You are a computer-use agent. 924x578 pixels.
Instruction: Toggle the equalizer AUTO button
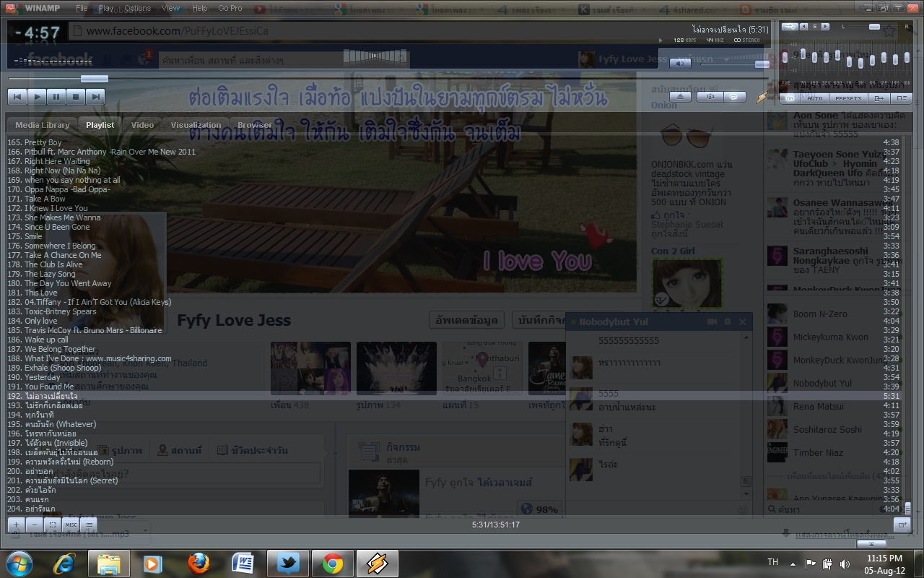[x=814, y=98]
